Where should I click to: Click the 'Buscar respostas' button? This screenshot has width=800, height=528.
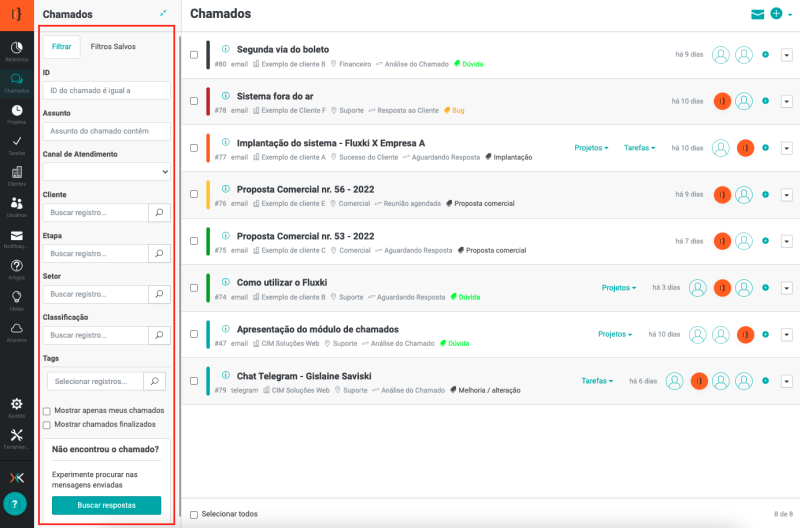106,505
